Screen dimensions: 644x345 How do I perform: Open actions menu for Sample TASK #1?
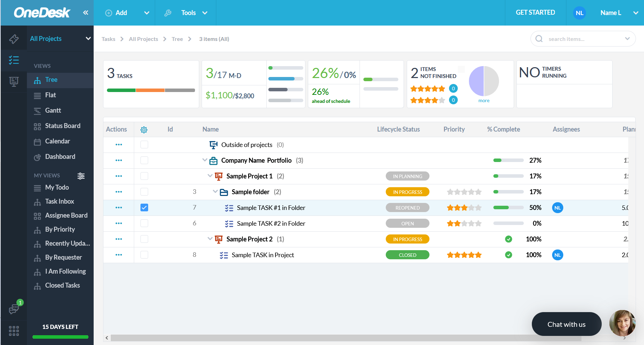pyautogui.click(x=119, y=207)
